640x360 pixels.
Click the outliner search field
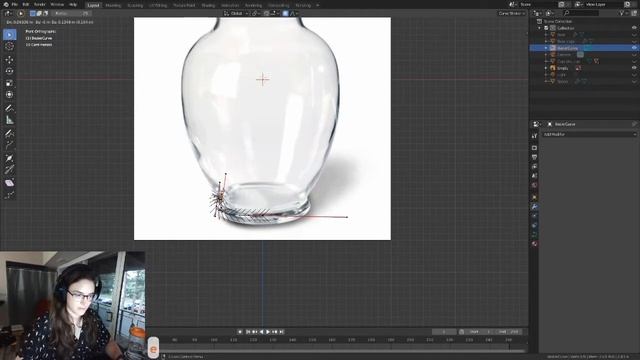(x=581, y=13)
